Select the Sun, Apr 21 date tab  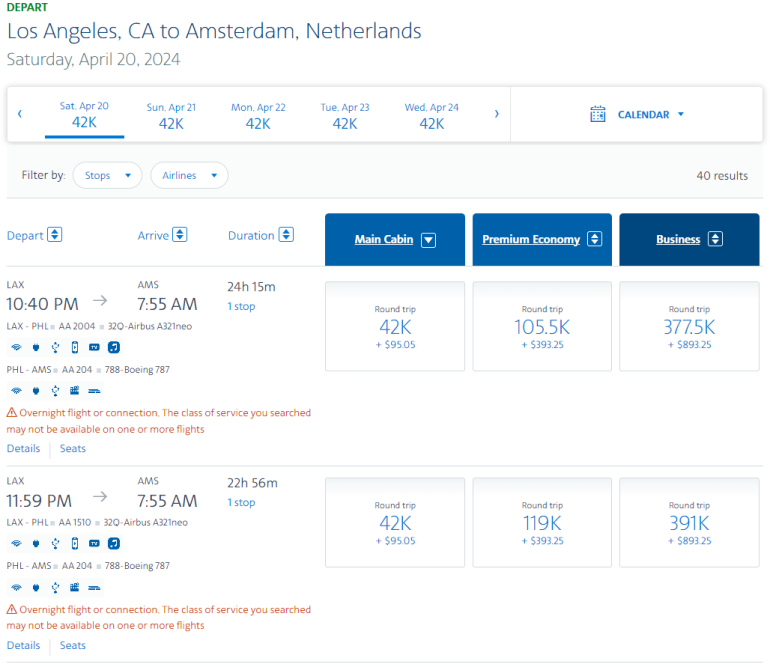[x=171, y=116]
